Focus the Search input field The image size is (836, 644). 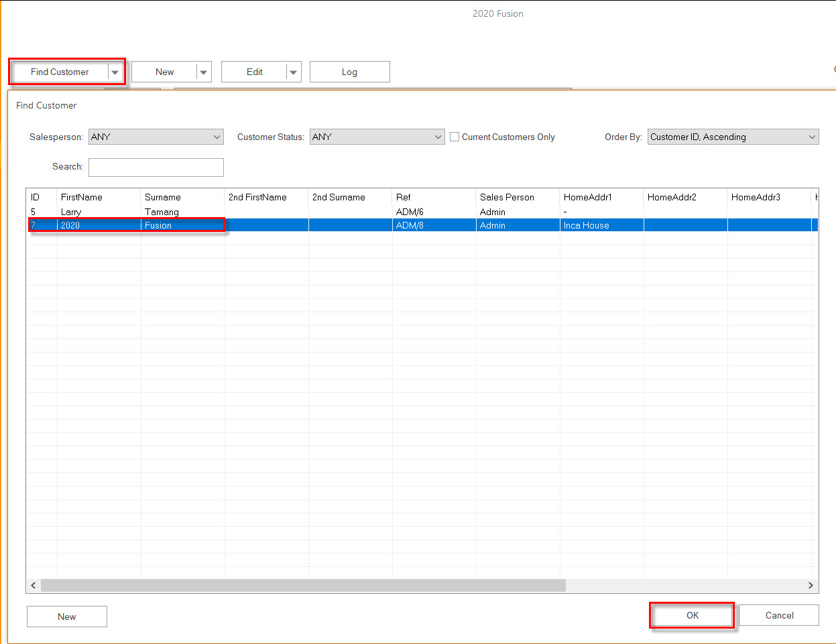156,167
